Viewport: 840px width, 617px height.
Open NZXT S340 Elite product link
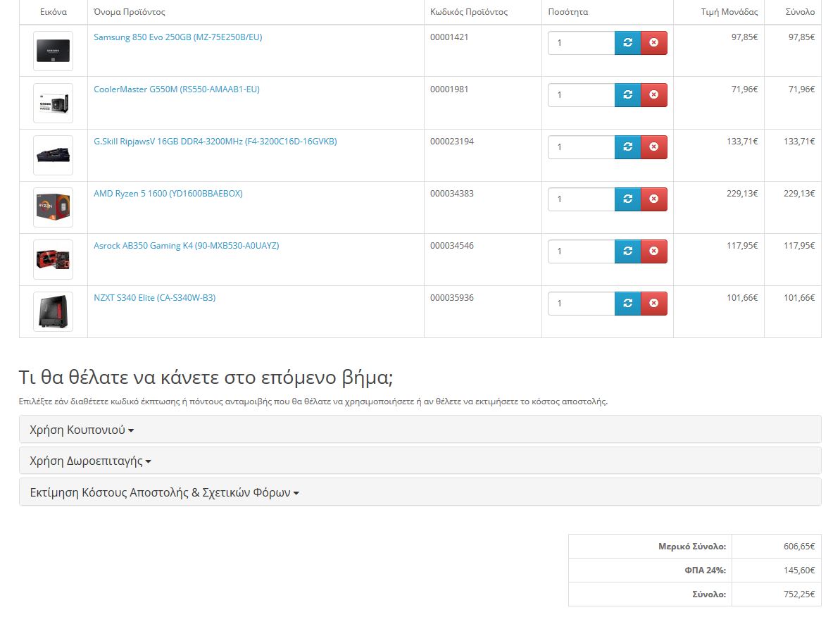pyautogui.click(x=155, y=297)
